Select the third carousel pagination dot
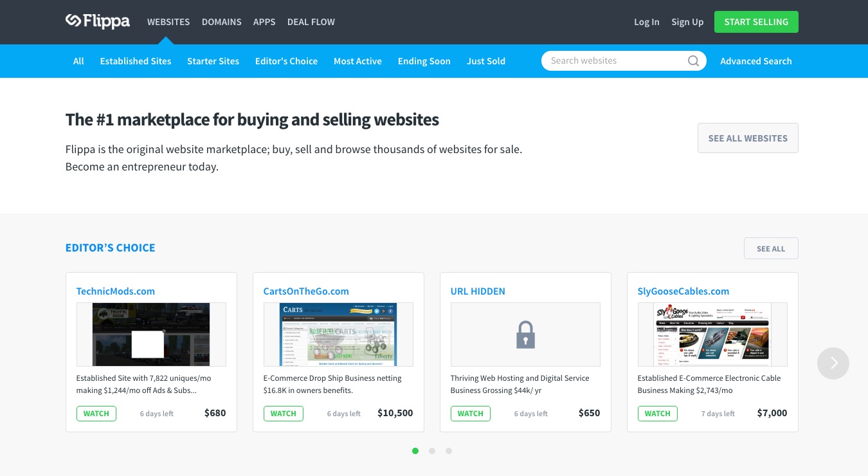Image resolution: width=868 pixels, height=476 pixels. (449, 451)
